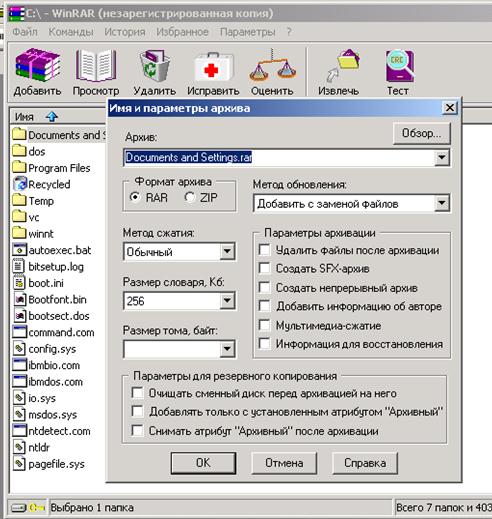The height and width of the screenshot is (519, 492).
Task: Toggle Мультимедиа-сжатие checkbox
Action: tap(264, 325)
